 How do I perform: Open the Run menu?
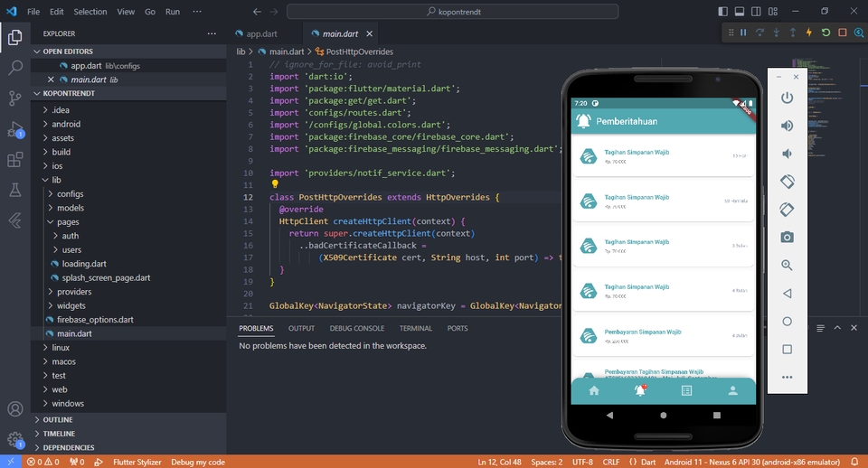tap(172, 12)
